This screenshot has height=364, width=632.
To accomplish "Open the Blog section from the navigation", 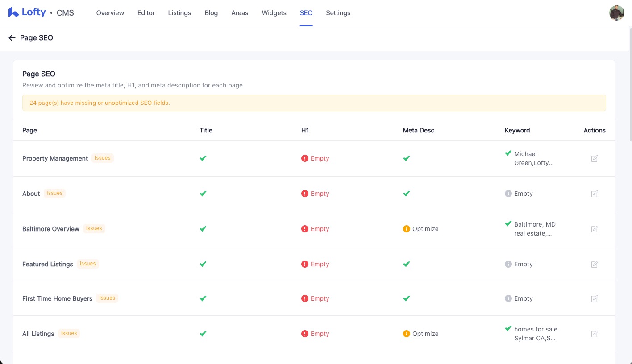I will tap(211, 13).
